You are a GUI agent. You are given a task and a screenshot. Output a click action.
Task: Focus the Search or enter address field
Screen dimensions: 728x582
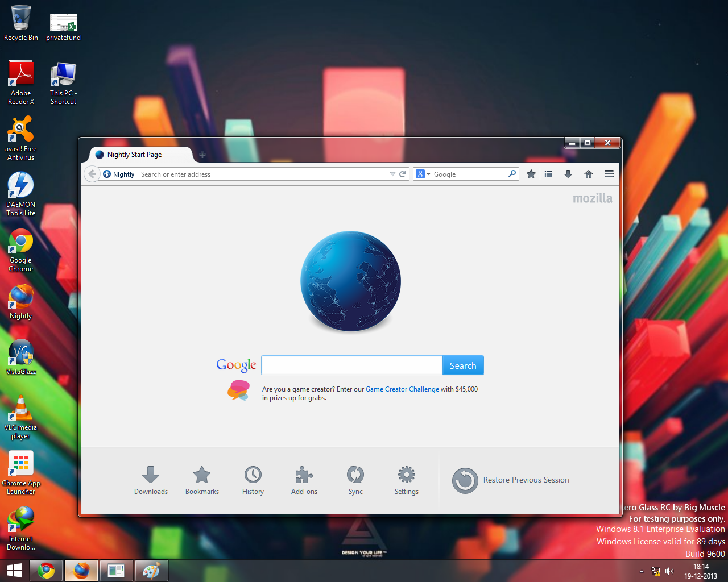264,174
